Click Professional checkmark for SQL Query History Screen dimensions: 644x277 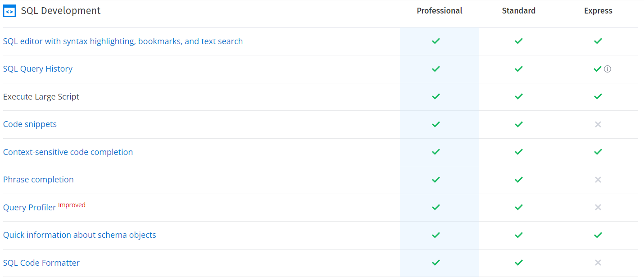[435, 69]
